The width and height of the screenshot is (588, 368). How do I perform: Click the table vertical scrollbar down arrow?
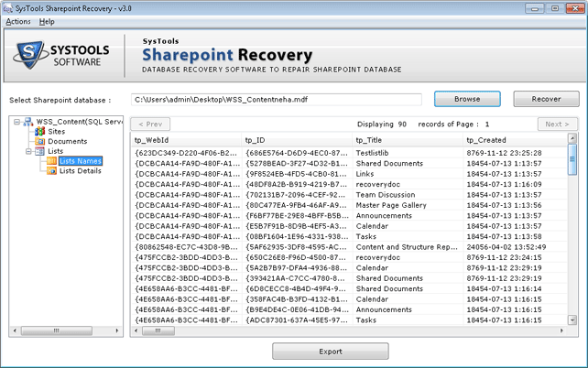(x=572, y=320)
